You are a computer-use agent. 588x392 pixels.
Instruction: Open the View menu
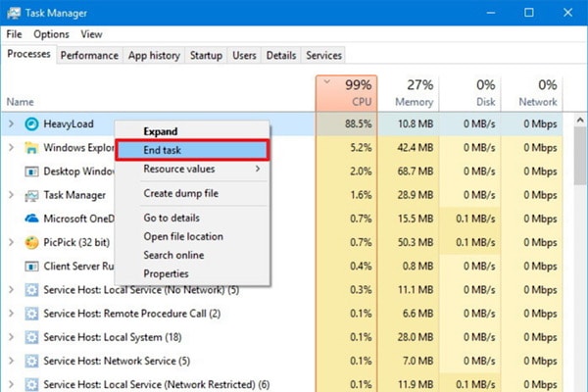click(x=91, y=34)
